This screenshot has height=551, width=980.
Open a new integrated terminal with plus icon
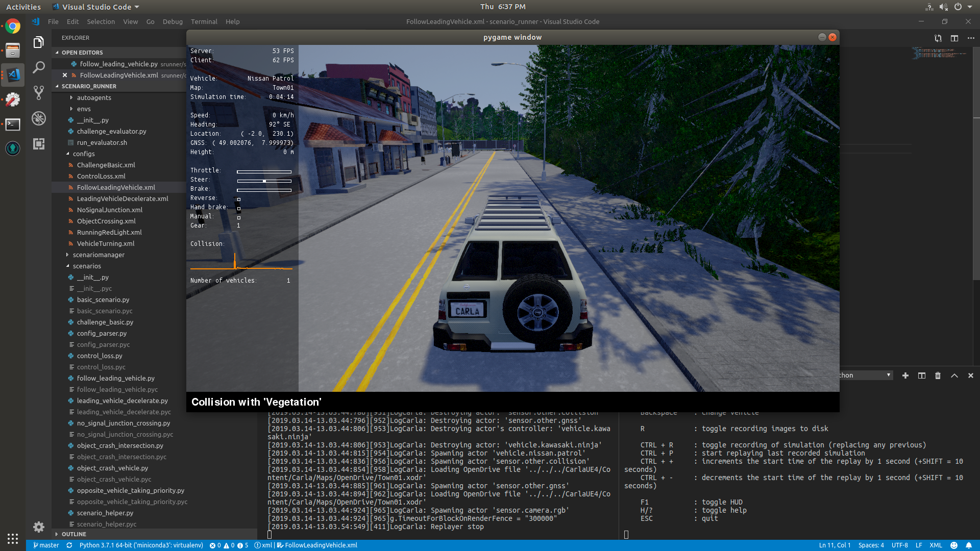[905, 375]
